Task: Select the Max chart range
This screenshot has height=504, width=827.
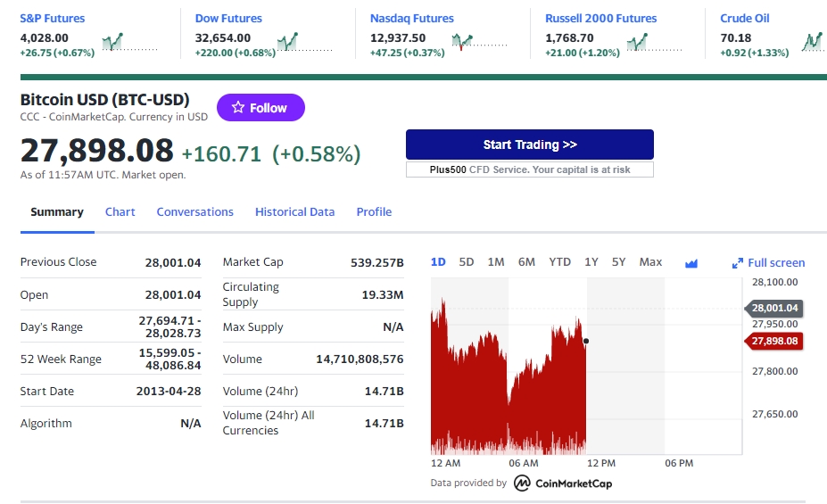Action: 650,262
